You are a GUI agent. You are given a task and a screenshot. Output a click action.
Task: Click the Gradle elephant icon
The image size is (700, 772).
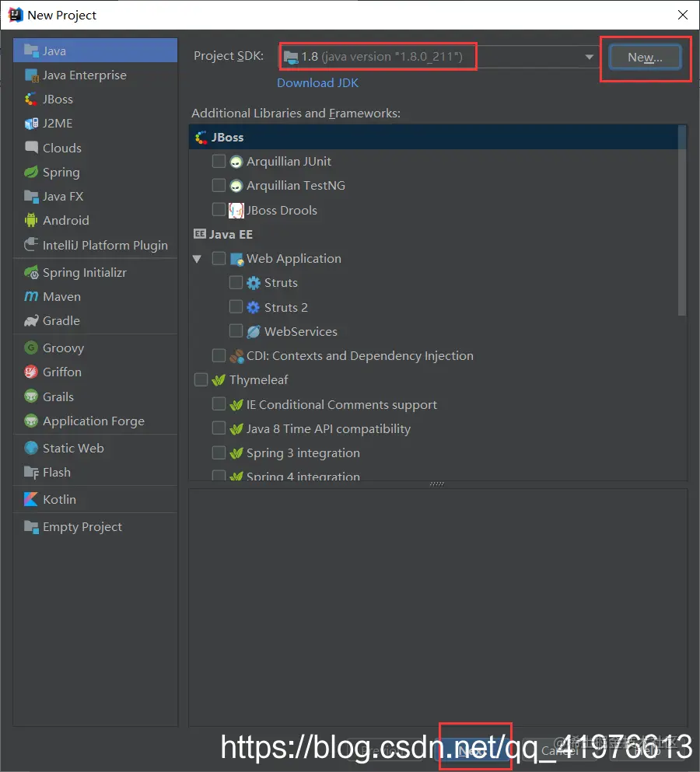tap(31, 320)
